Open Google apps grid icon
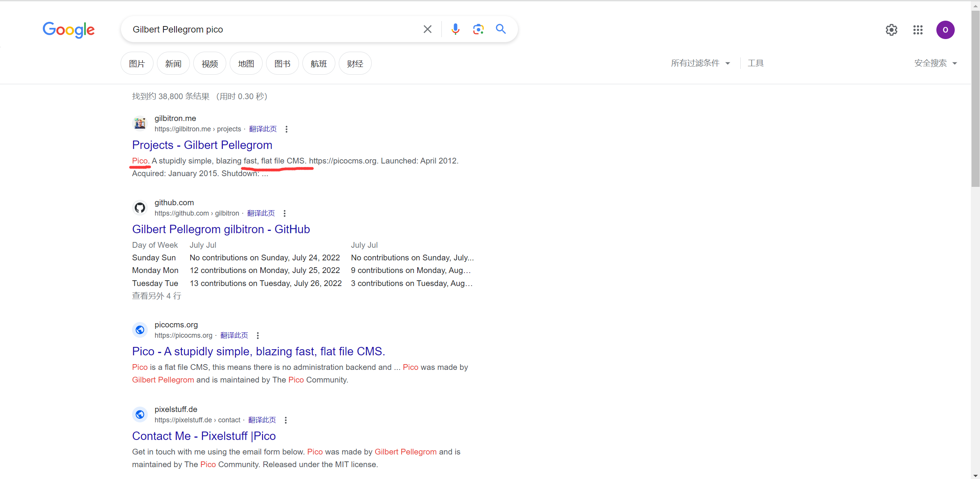This screenshot has height=479, width=980. [918, 30]
